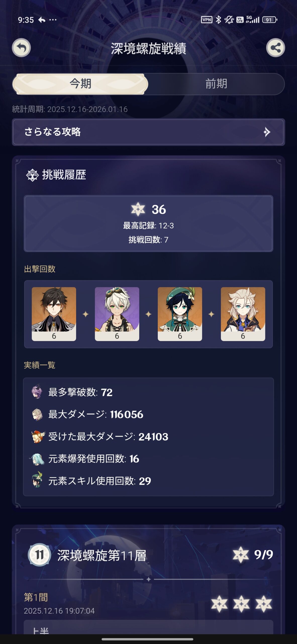Open the さらなる攻略 banner
Viewport: 297px width, 644px height.
148,132
